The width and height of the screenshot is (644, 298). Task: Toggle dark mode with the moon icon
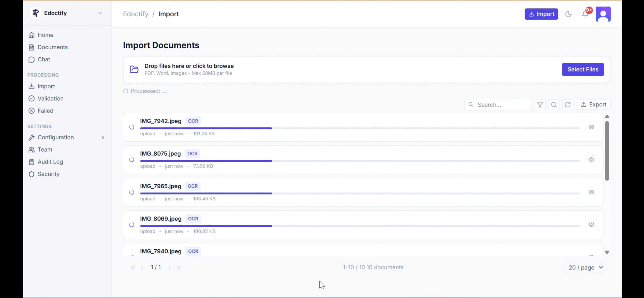coord(569,14)
